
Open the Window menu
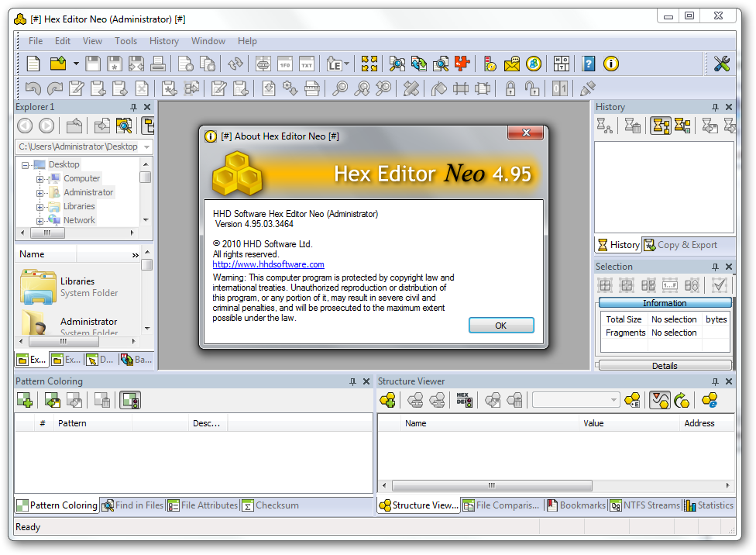(x=208, y=41)
